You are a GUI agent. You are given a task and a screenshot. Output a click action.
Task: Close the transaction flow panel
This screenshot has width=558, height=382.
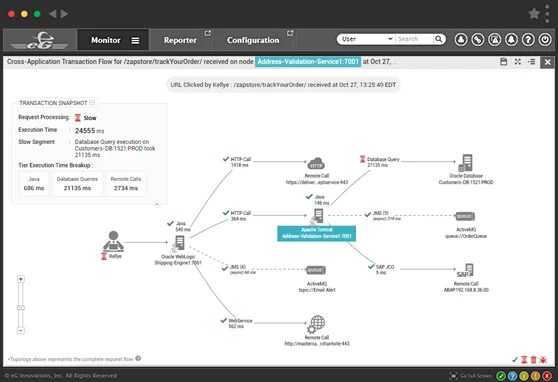[x=547, y=62]
